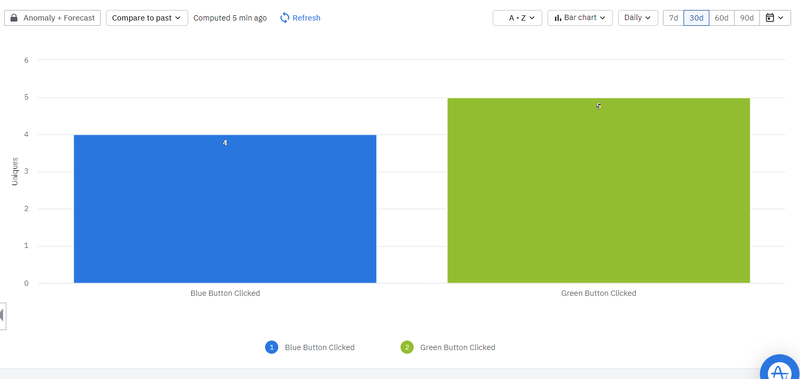The image size is (800, 379).
Task: Open the Compare to past dropdown
Action: coord(147,18)
